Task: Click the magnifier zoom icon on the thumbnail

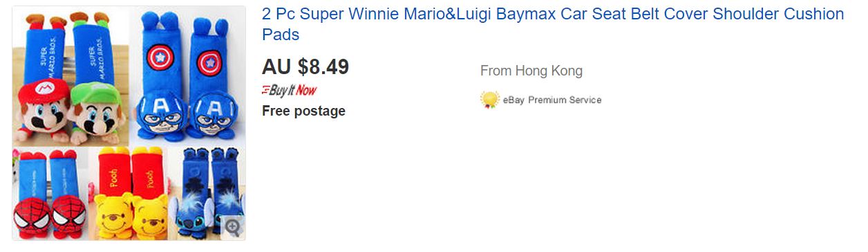Action: [233, 226]
